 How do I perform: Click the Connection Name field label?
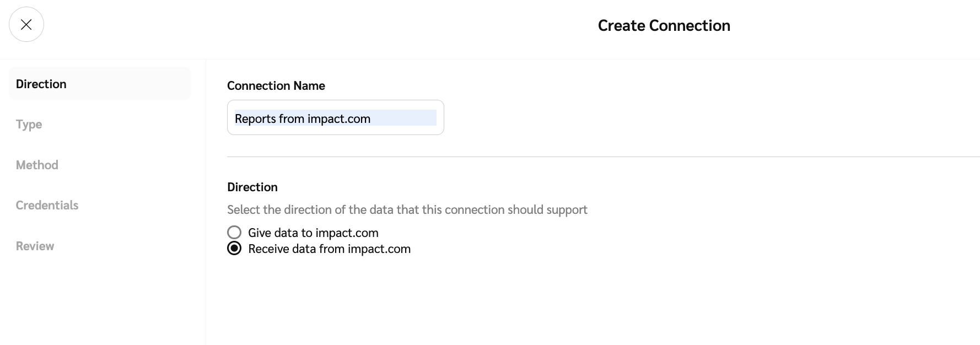pos(276,86)
